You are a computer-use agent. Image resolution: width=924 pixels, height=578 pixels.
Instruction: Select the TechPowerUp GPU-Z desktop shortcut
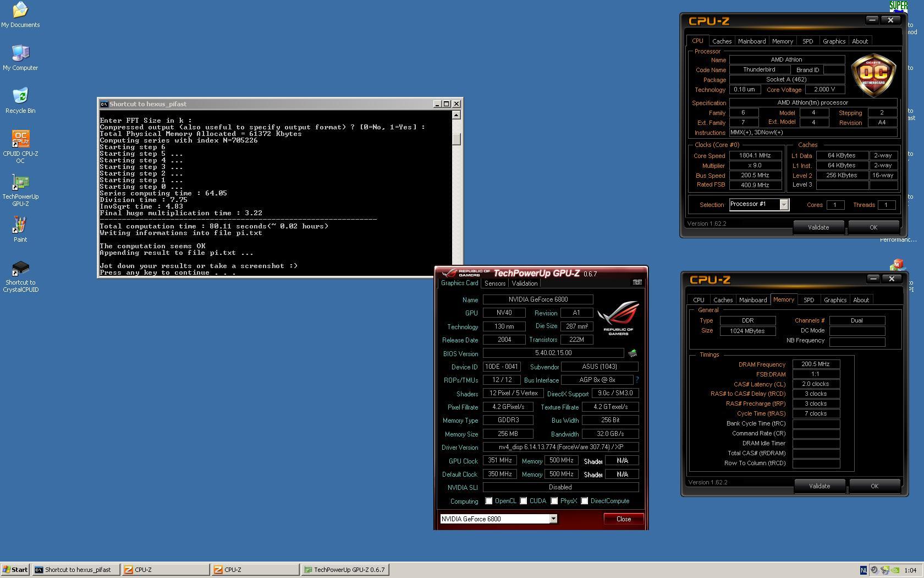coord(20,190)
